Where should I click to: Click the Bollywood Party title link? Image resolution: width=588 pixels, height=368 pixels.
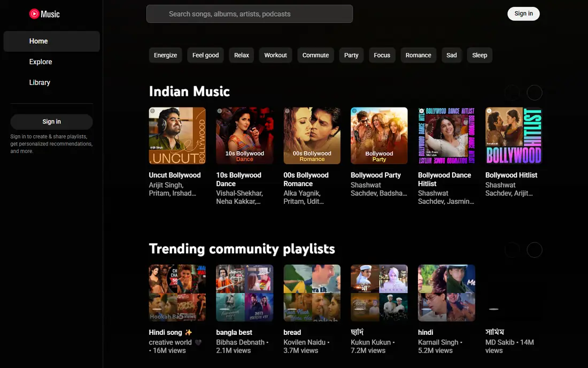375,175
